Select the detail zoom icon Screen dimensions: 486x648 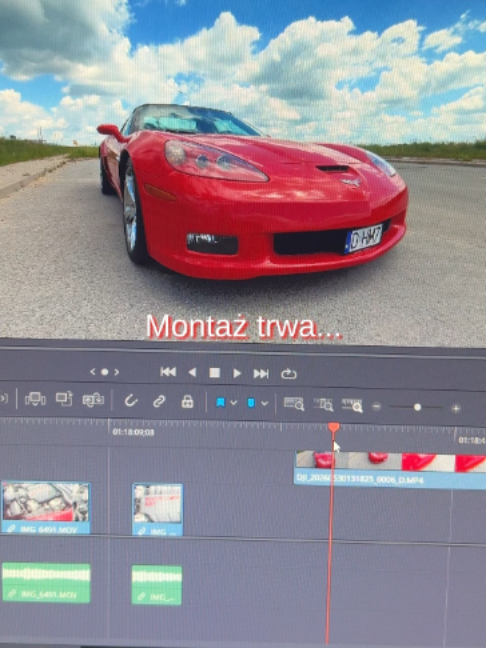click(323, 405)
